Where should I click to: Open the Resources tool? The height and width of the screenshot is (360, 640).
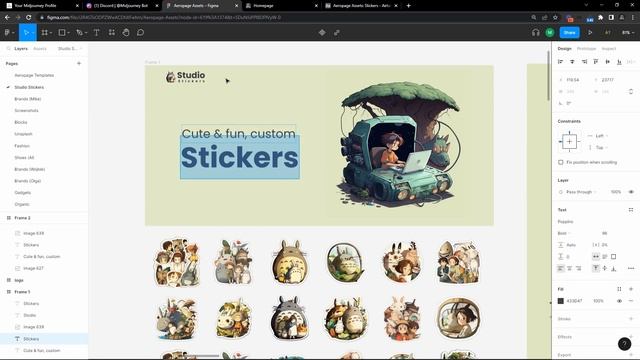pos(111,33)
